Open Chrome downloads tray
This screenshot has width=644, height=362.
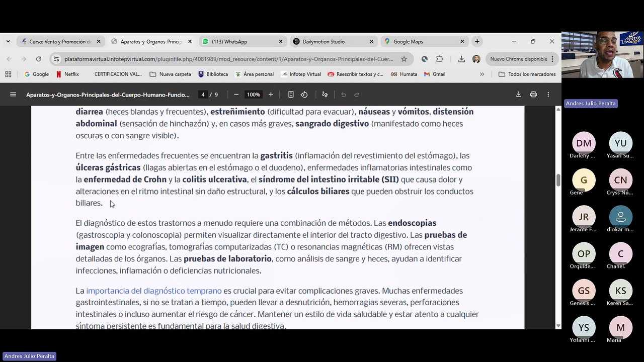point(461,59)
